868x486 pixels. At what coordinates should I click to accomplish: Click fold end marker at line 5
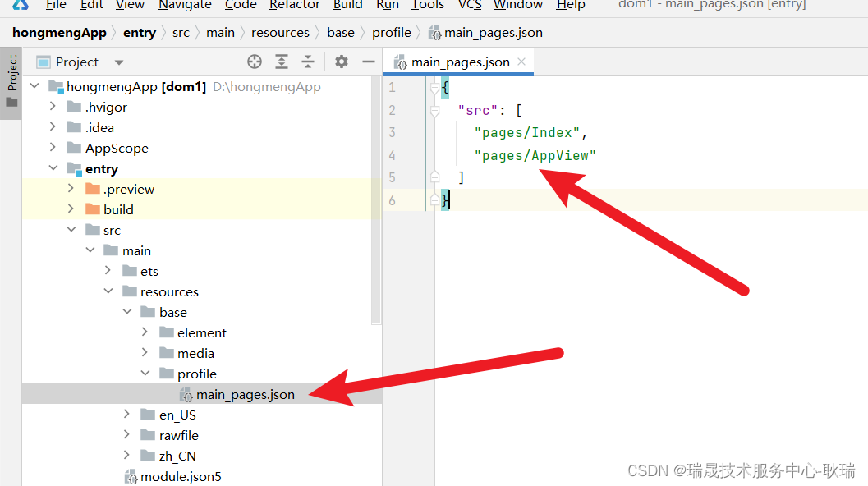point(434,177)
